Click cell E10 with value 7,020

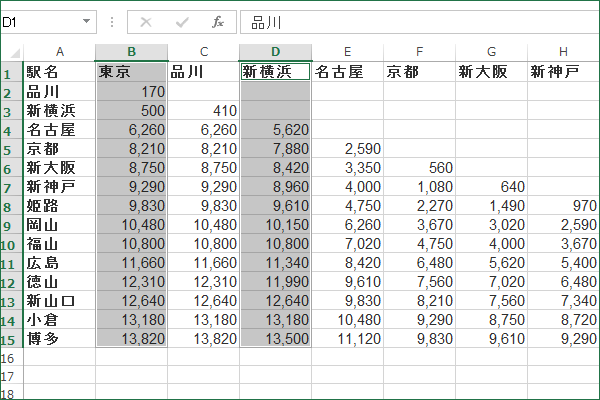[x=347, y=243]
